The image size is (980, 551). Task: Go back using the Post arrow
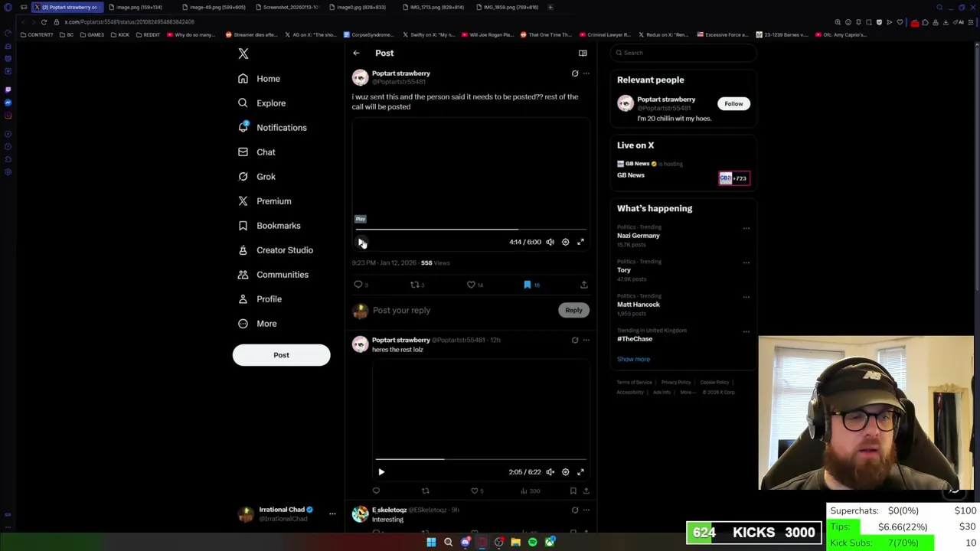tap(356, 53)
